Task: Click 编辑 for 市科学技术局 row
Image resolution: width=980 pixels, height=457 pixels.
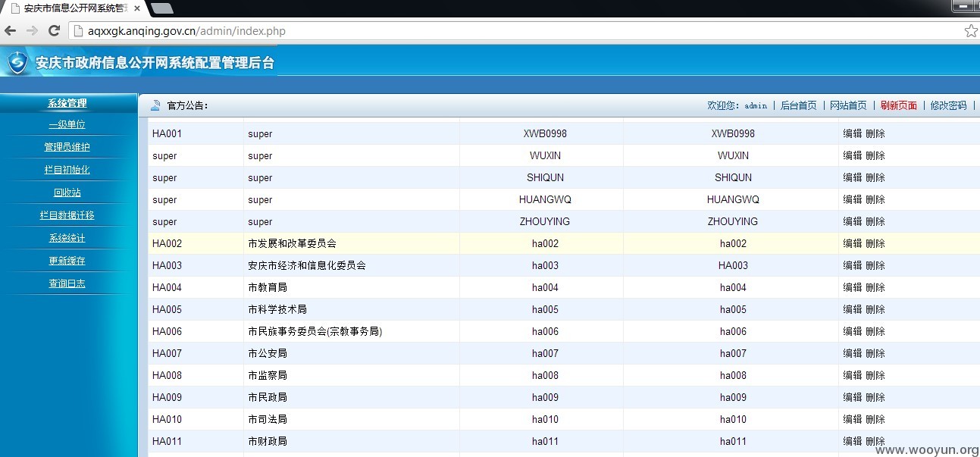Action: point(853,309)
